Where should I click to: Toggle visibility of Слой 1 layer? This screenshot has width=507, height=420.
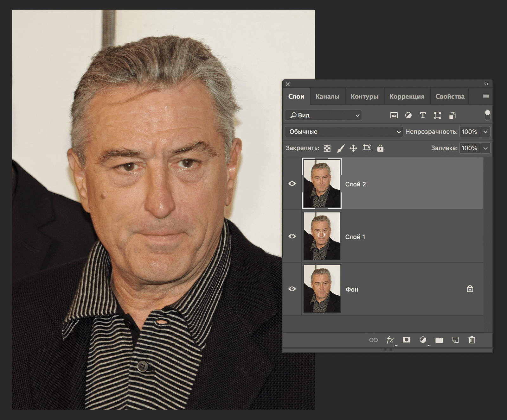[292, 236]
